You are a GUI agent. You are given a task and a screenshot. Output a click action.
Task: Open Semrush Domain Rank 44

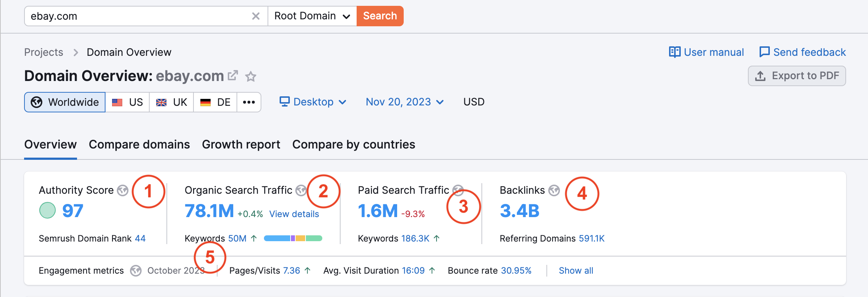tap(140, 239)
